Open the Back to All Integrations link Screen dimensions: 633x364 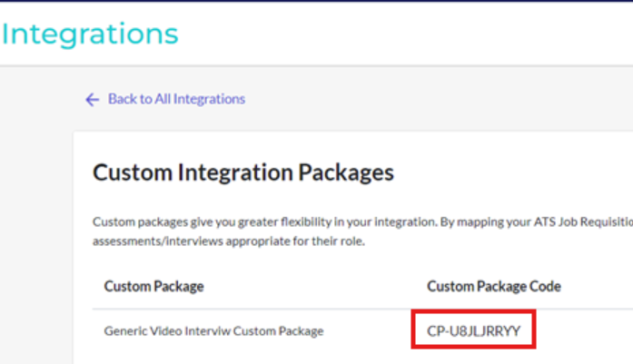175,99
